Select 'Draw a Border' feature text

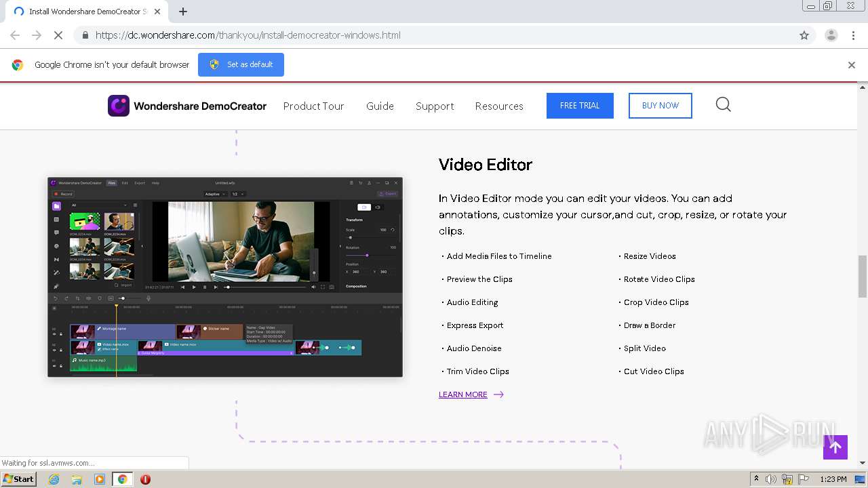650,325
